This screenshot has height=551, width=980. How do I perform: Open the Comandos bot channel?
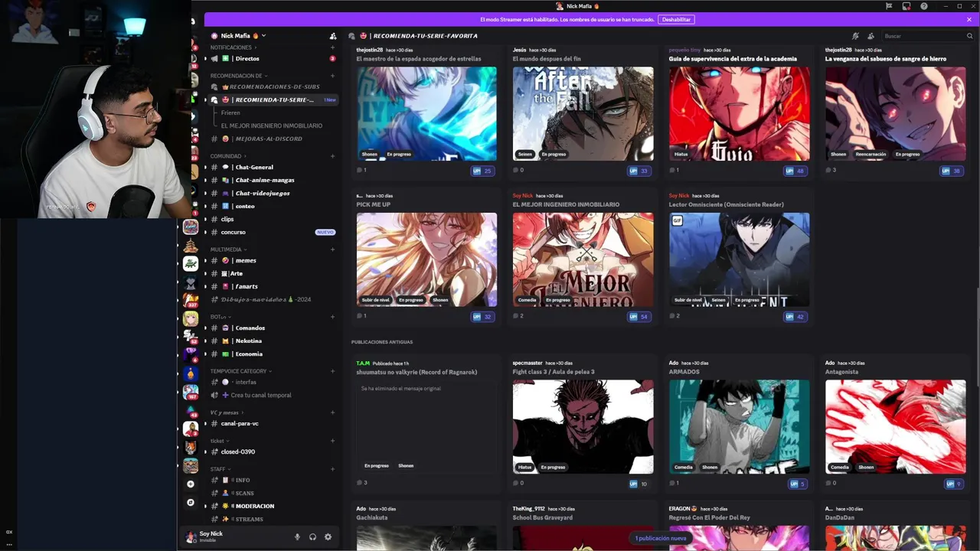(272, 328)
